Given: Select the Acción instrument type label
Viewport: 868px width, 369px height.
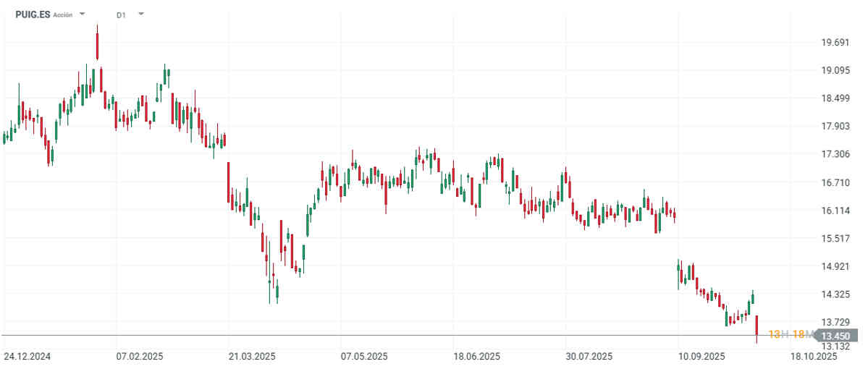Looking at the screenshot, I should 63,14.
